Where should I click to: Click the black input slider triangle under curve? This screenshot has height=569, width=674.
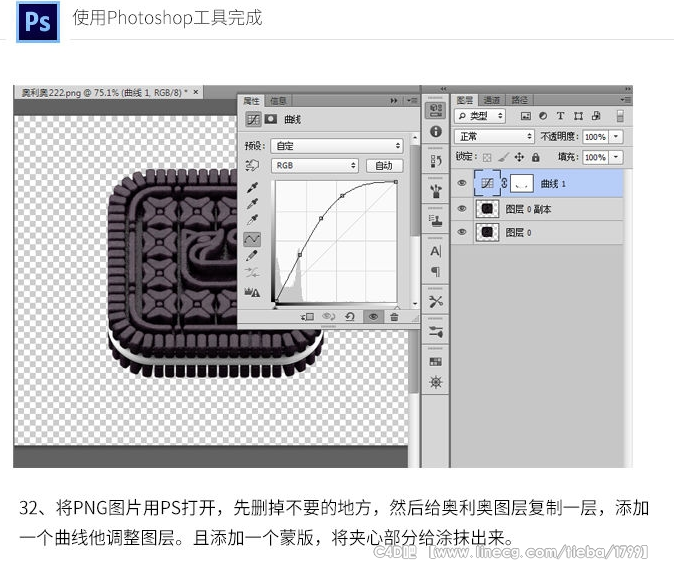click(x=275, y=306)
